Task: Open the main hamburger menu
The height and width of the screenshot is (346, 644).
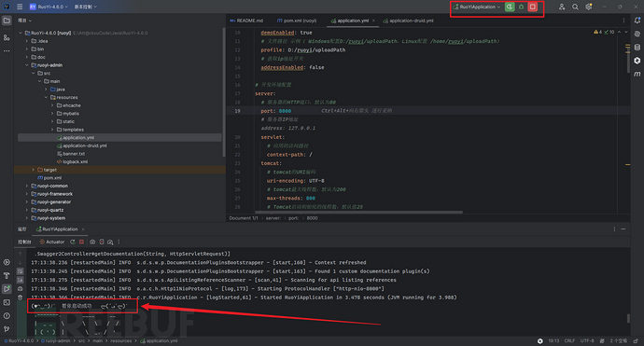Action: [x=20, y=7]
